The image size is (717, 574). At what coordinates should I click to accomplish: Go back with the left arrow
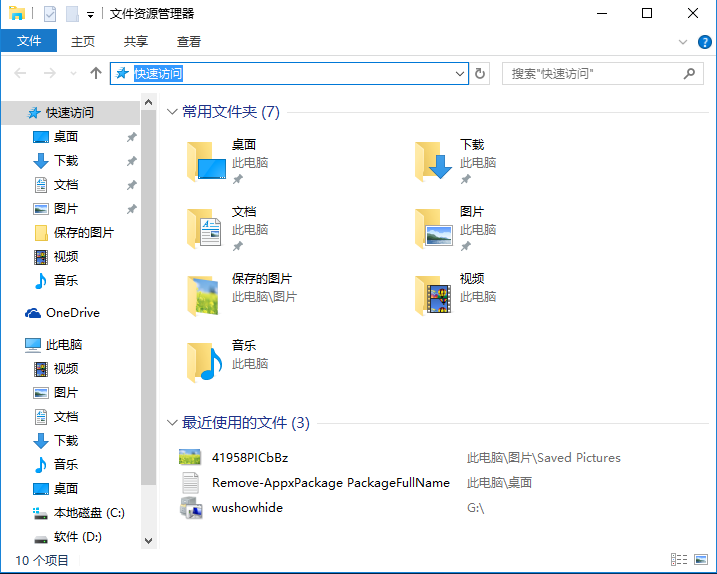click(20, 73)
